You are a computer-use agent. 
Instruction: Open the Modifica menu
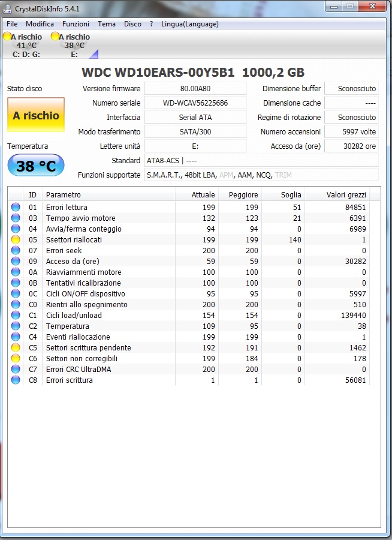tap(40, 24)
